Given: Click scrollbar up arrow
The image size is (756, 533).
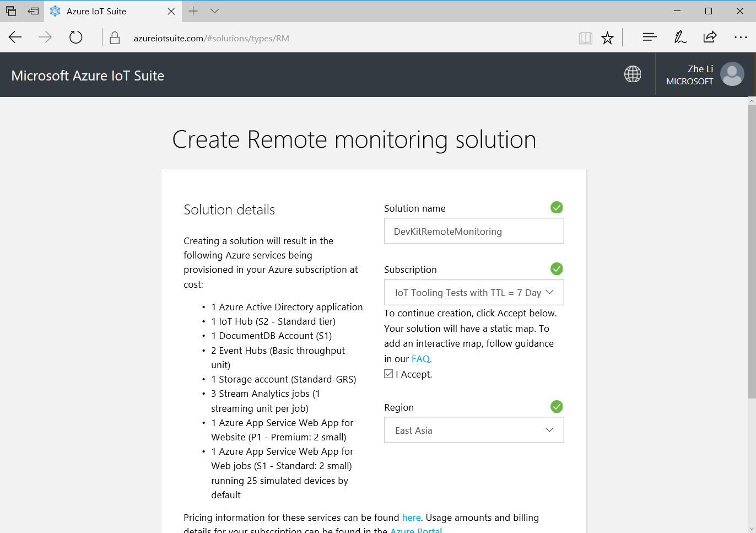Looking at the screenshot, I should (x=752, y=101).
